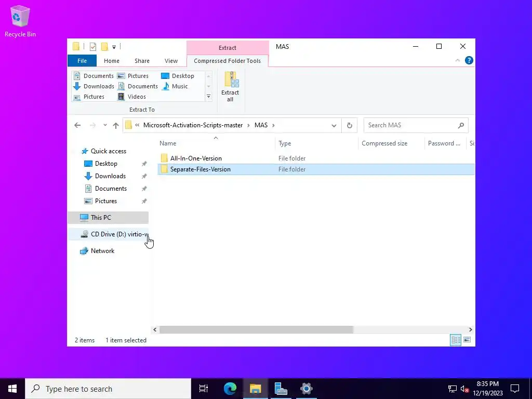The image size is (532, 399).
Task: Open Microsoft Edge from taskbar
Action: pos(230,389)
